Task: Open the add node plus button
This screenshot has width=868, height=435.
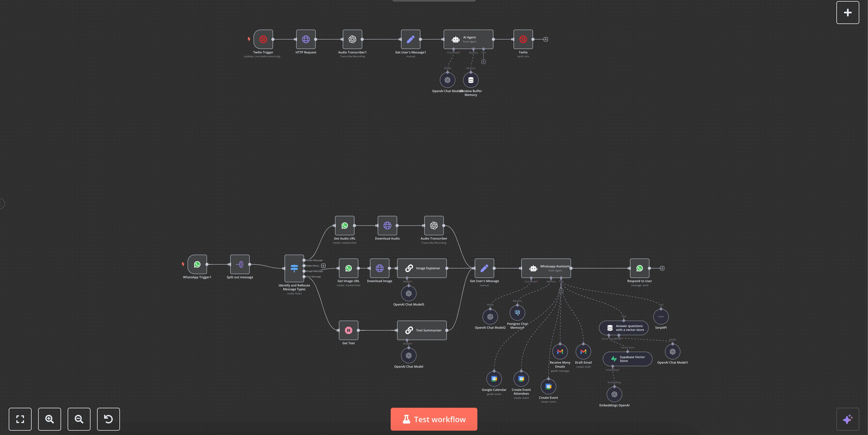Action: coord(848,13)
